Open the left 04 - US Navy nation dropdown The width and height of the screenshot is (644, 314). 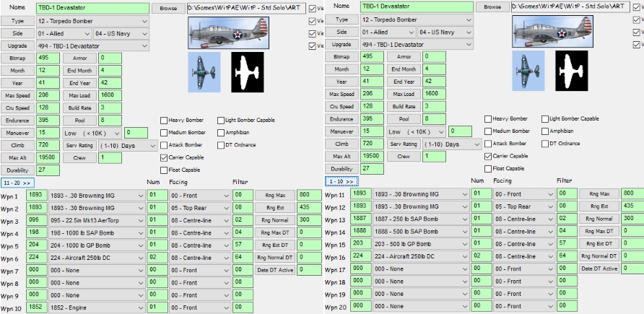click(121, 34)
